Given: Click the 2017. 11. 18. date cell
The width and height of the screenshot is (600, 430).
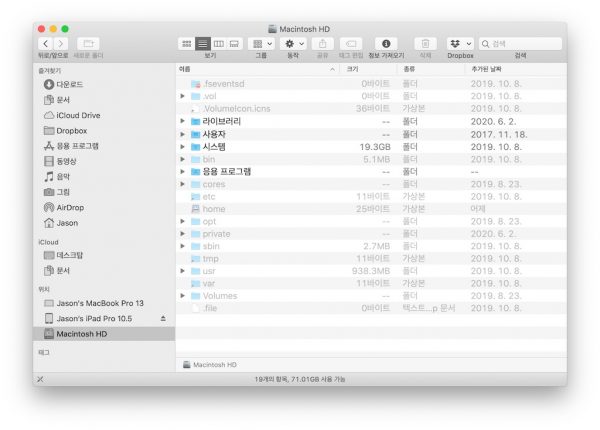Looking at the screenshot, I should 499,134.
